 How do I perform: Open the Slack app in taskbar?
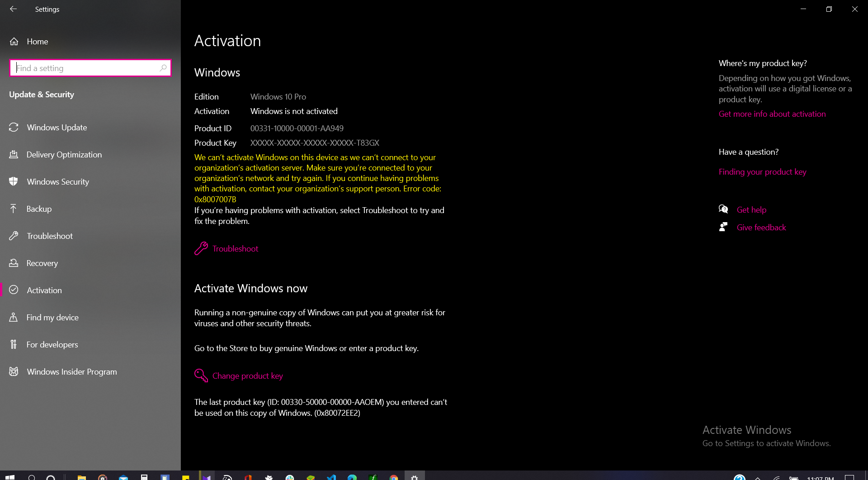coord(290,477)
